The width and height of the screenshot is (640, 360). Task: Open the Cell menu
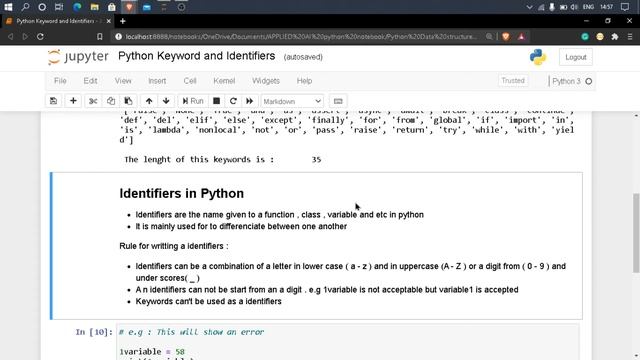(x=190, y=81)
